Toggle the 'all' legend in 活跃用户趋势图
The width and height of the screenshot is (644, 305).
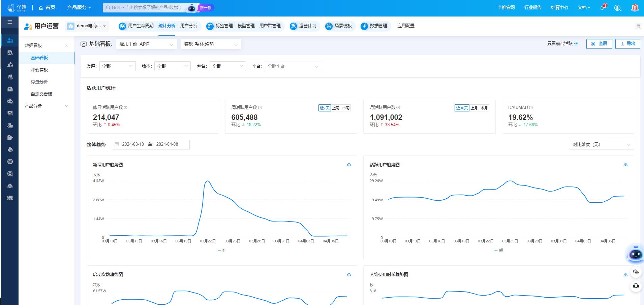(x=498, y=250)
